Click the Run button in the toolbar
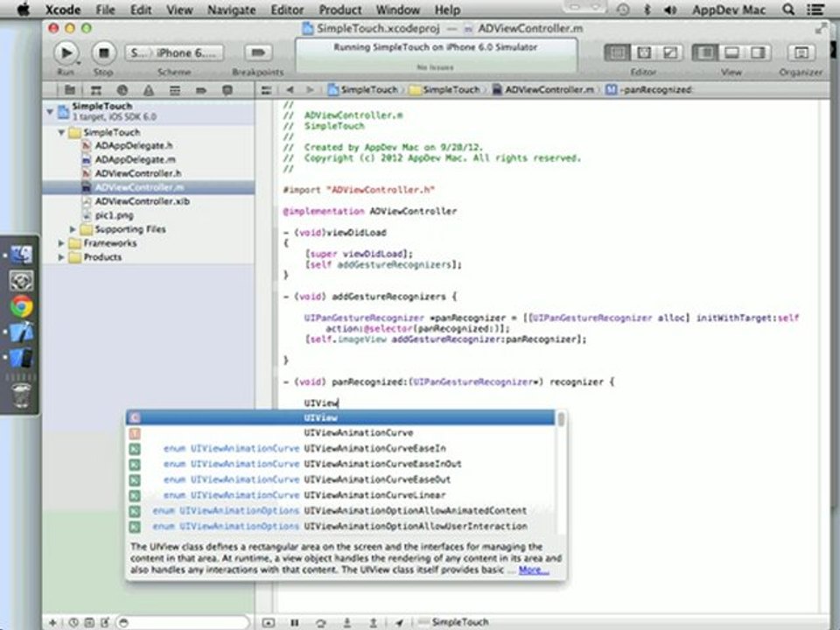The width and height of the screenshot is (840, 630). click(66, 53)
